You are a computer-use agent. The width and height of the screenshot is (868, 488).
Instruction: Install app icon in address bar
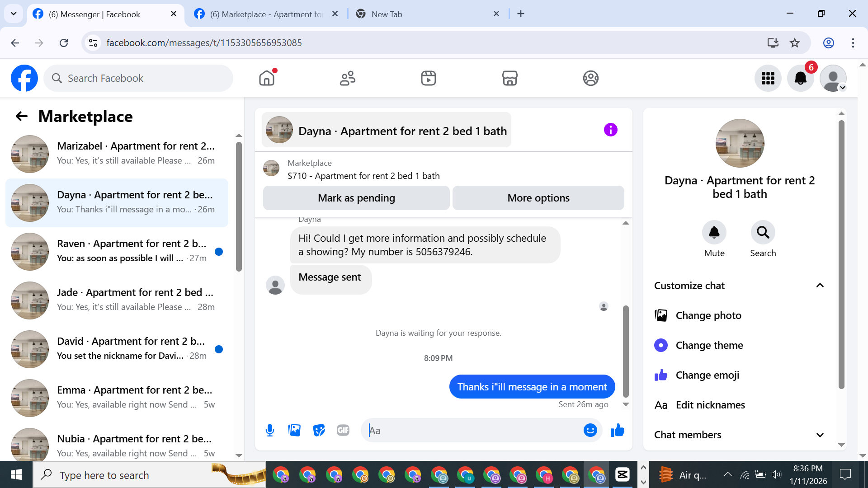tap(773, 43)
